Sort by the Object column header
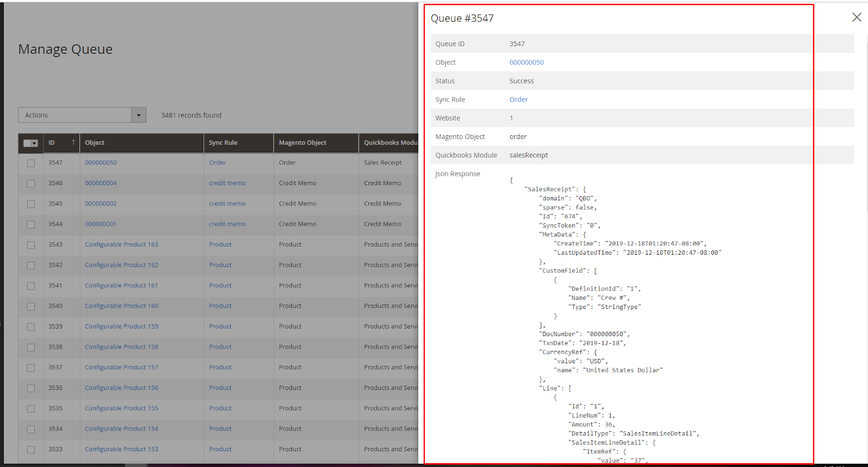This screenshot has height=467, width=868. pyautogui.click(x=95, y=143)
